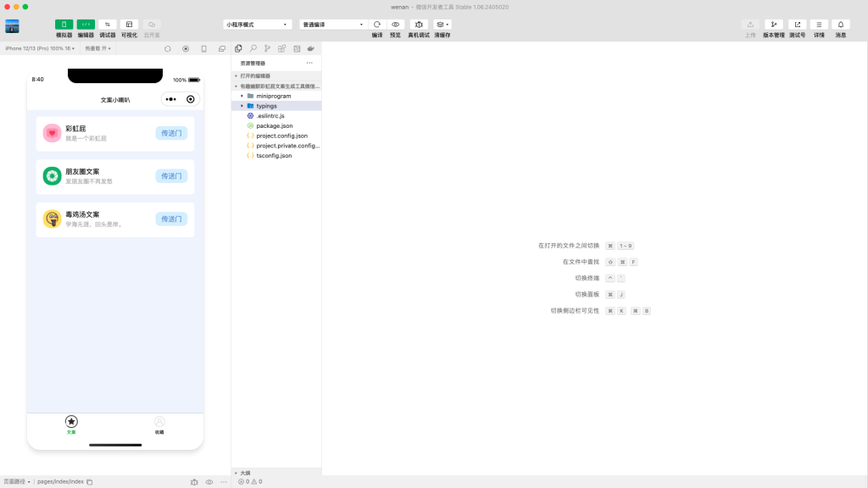Copy the page path icon
The width and height of the screenshot is (868, 488).
pos(90,482)
